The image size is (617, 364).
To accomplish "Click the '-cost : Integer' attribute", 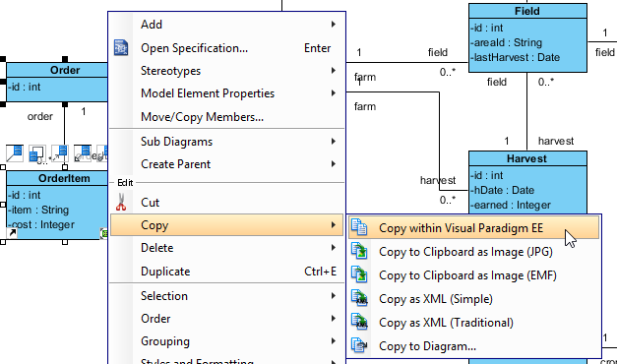I will pyautogui.click(x=41, y=224).
